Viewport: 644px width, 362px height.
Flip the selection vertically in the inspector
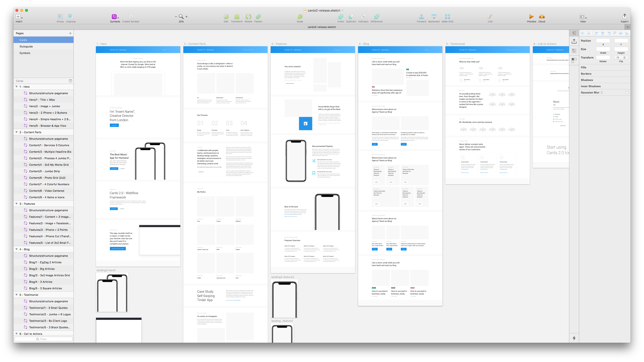pyautogui.click(x=624, y=57)
